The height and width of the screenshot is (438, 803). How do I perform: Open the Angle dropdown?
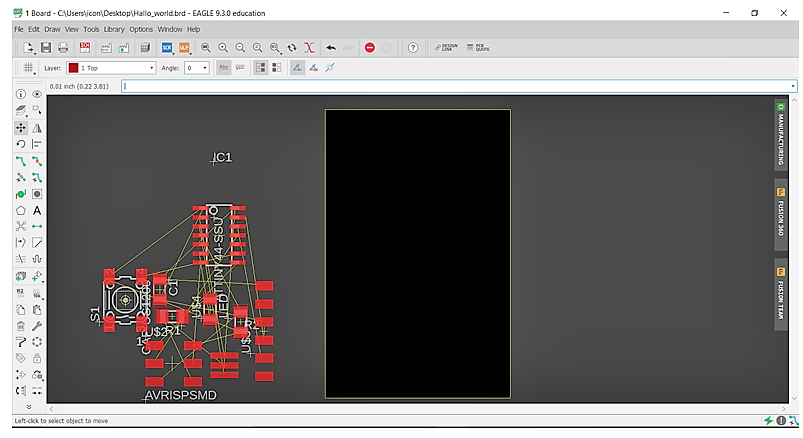click(x=197, y=68)
